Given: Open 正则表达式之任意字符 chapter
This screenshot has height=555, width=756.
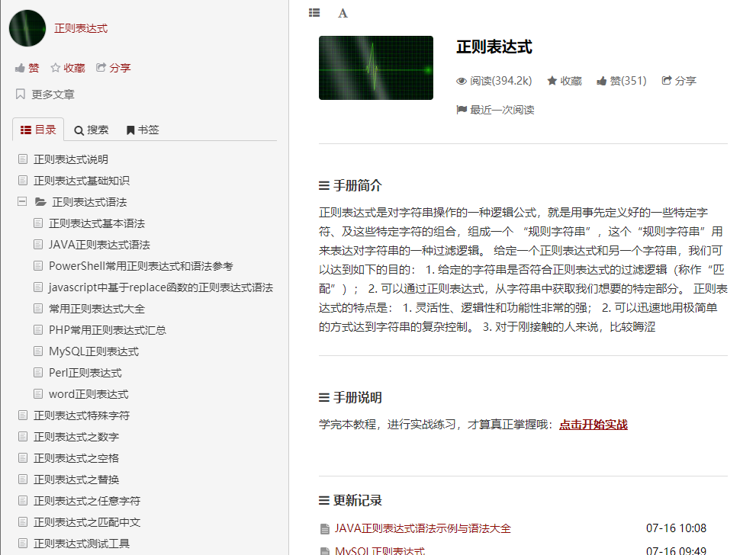Looking at the screenshot, I should pyautogui.click(x=87, y=501).
